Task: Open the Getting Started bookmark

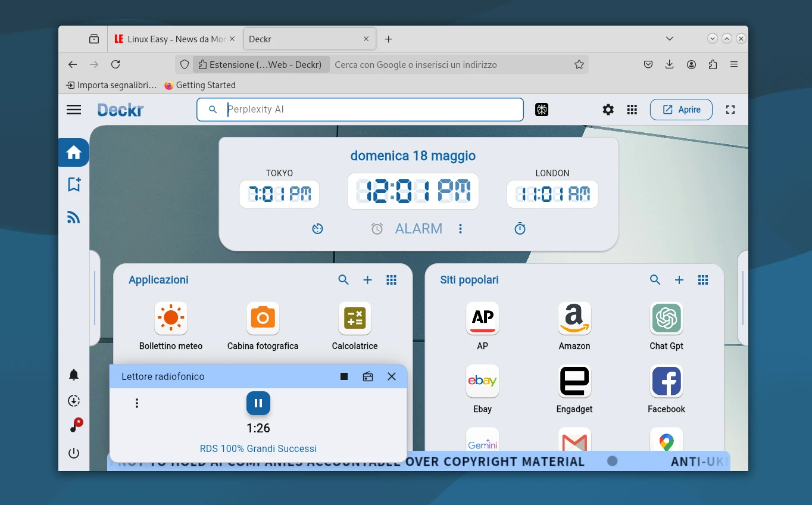Action: [200, 85]
